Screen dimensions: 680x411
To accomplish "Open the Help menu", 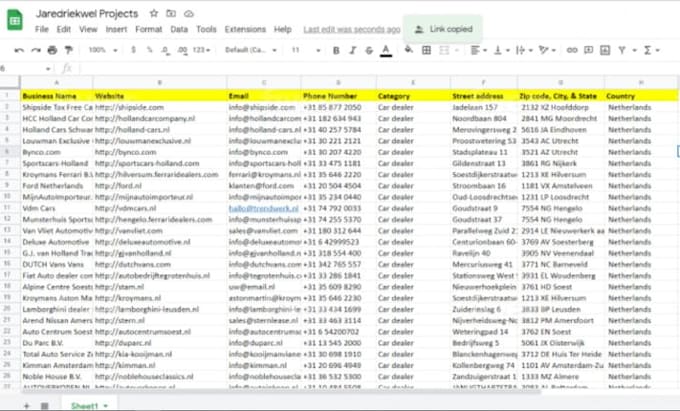I will click(x=282, y=29).
